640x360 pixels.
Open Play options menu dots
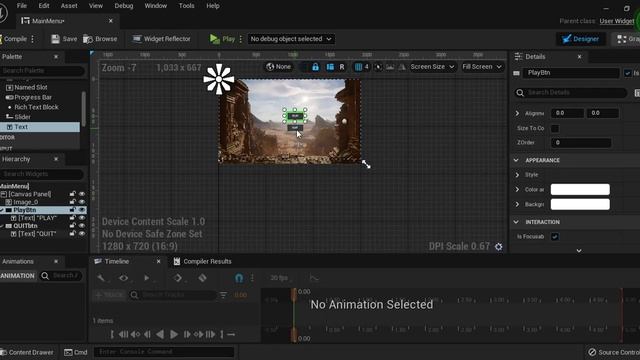(x=240, y=39)
